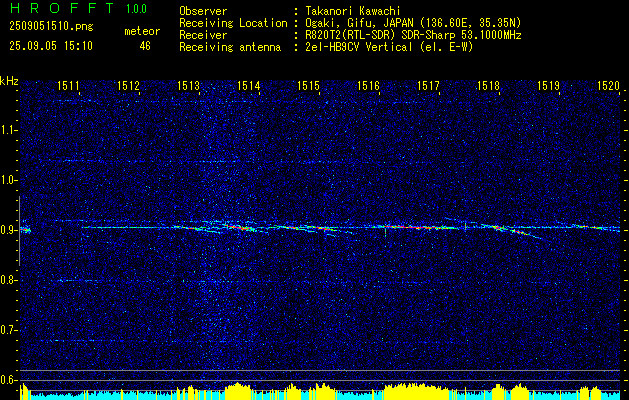Click the 1514 time axis marker
Image resolution: width=629 pixels, height=400 pixels.
click(248, 85)
